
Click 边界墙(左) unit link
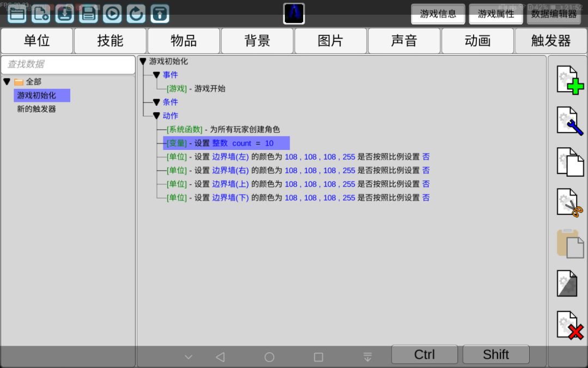[x=230, y=156]
